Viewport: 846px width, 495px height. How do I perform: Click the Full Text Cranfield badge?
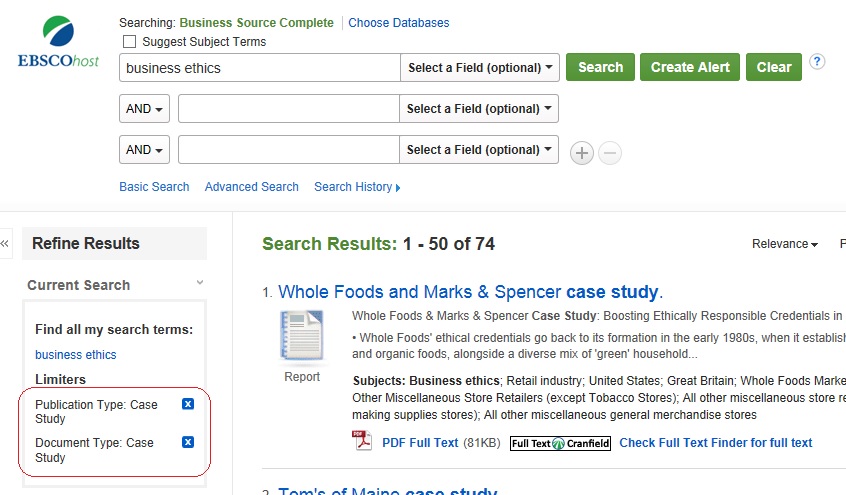tap(560, 443)
